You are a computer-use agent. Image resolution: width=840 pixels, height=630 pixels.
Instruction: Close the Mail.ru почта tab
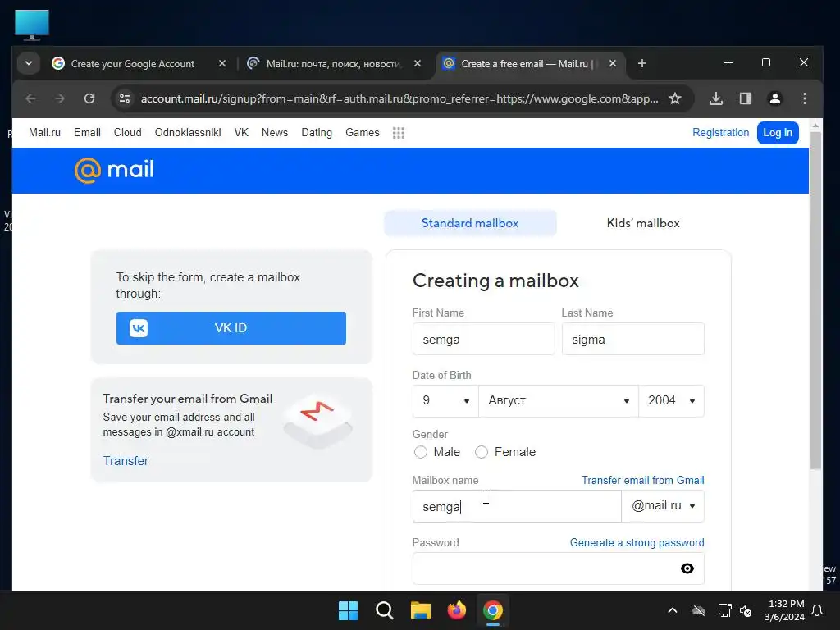coord(418,64)
